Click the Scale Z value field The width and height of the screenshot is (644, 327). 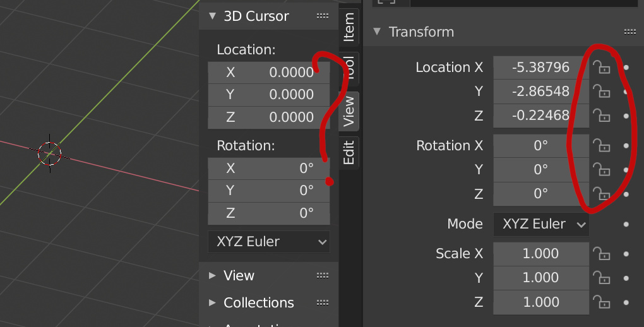pyautogui.click(x=541, y=302)
